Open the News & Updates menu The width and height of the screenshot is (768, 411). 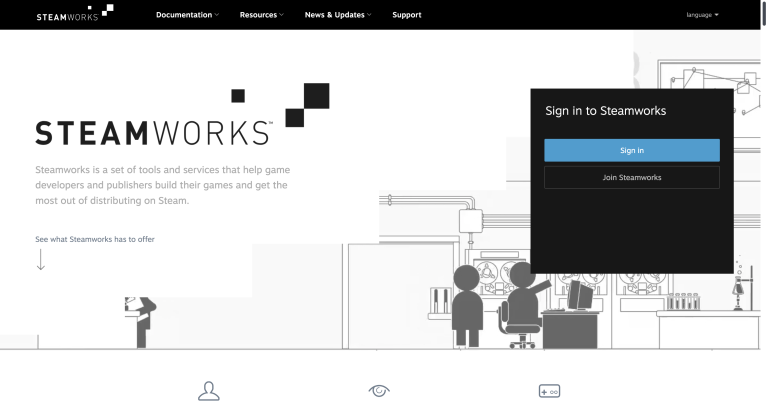[x=338, y=15]
